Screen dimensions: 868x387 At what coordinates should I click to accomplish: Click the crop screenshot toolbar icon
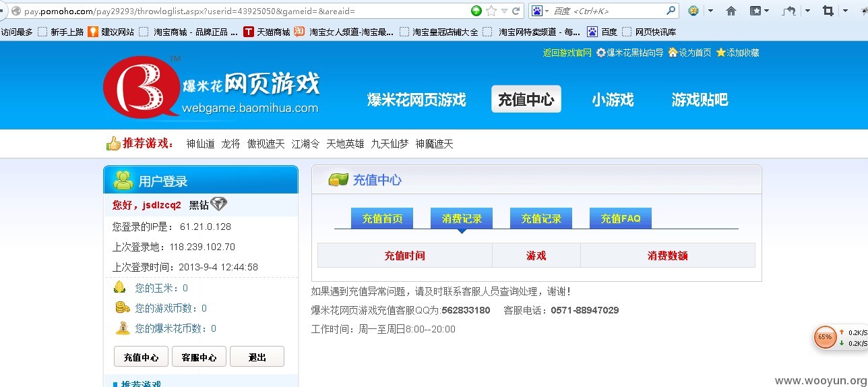828,11
